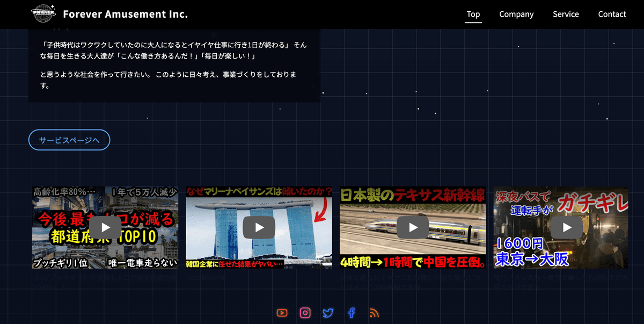This screenshot has height=324, width=644.
Task: Play the 深夜バス 東京→大阪 video
Action: tap(561, 227)
